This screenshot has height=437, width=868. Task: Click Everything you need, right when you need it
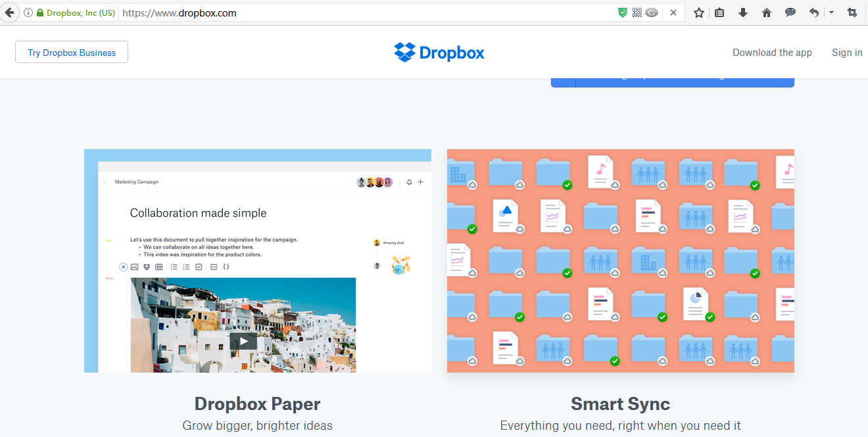tap(621, 426)
